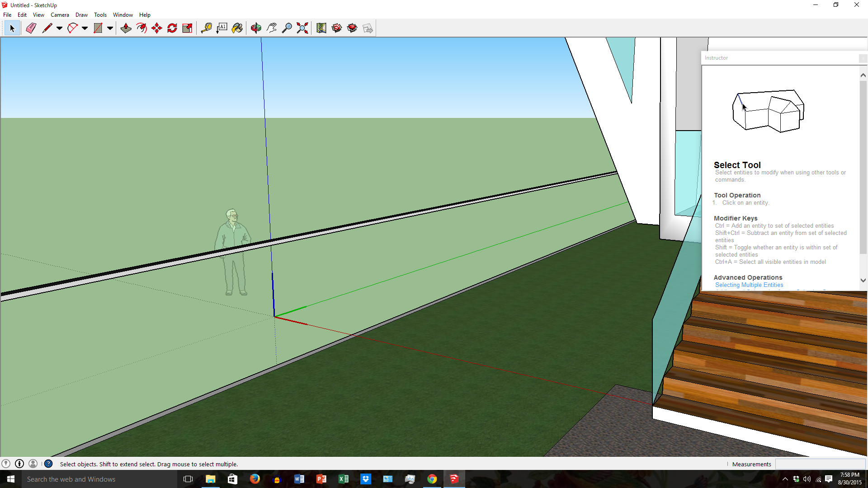The height and width of the screenshot is (488, 868).
Task: Click the Select Tool diagram in Instructor
Action: click(768, 111)
